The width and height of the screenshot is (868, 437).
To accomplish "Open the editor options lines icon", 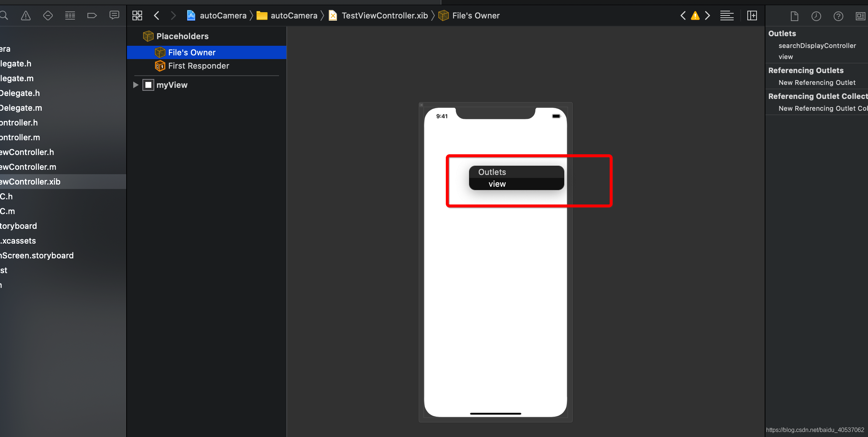I will click(727, 16).
